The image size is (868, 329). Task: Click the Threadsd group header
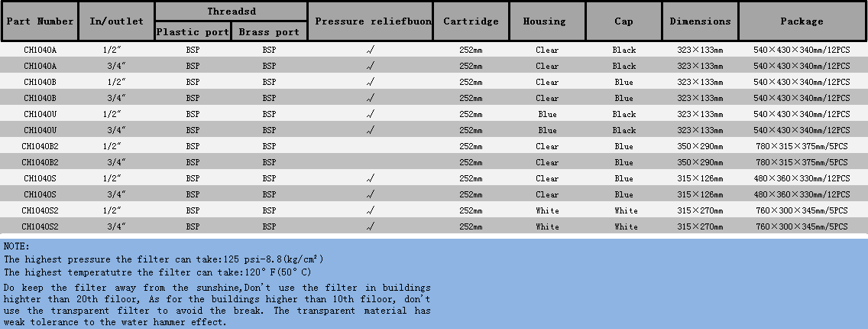(x=231, y=11)
